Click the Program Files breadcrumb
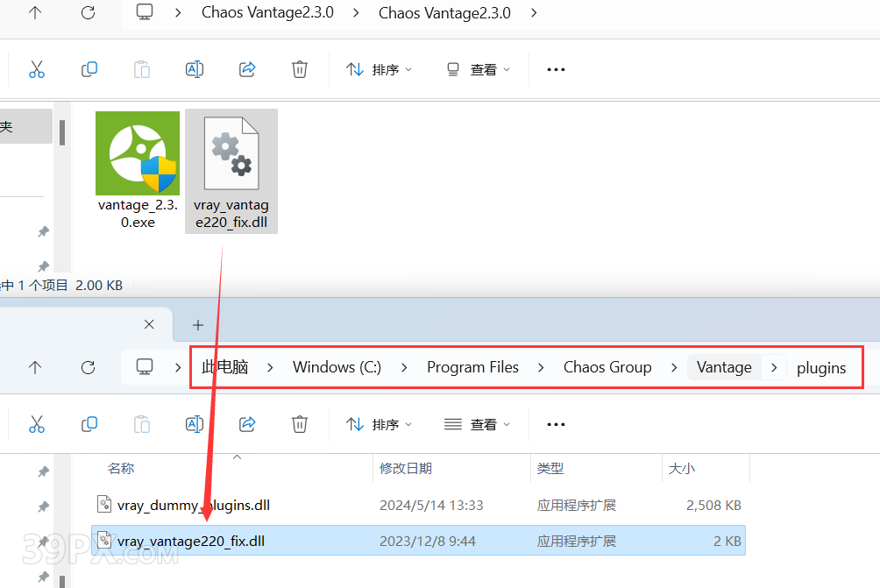880x588 pixels. [x=472, y=367]
